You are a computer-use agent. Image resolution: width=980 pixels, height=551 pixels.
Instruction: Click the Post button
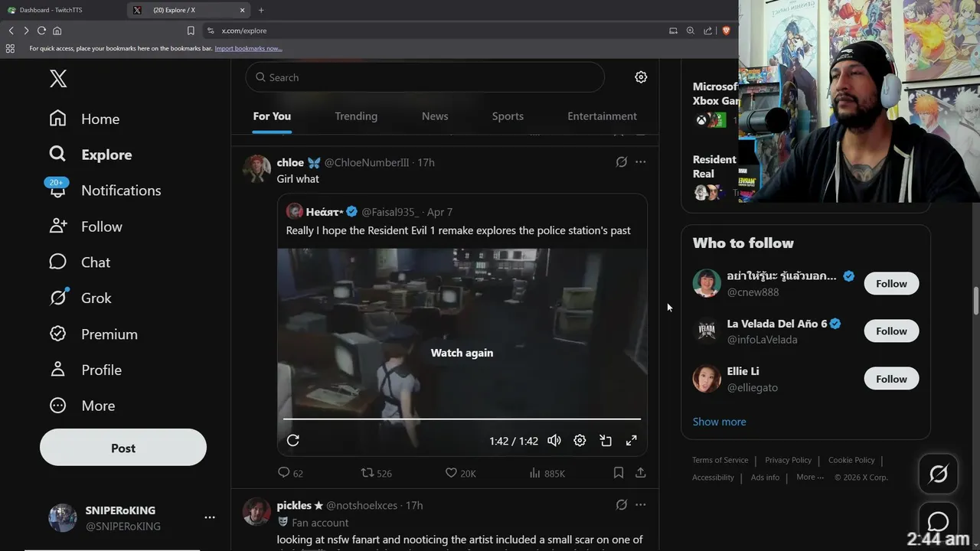point(123,448)
